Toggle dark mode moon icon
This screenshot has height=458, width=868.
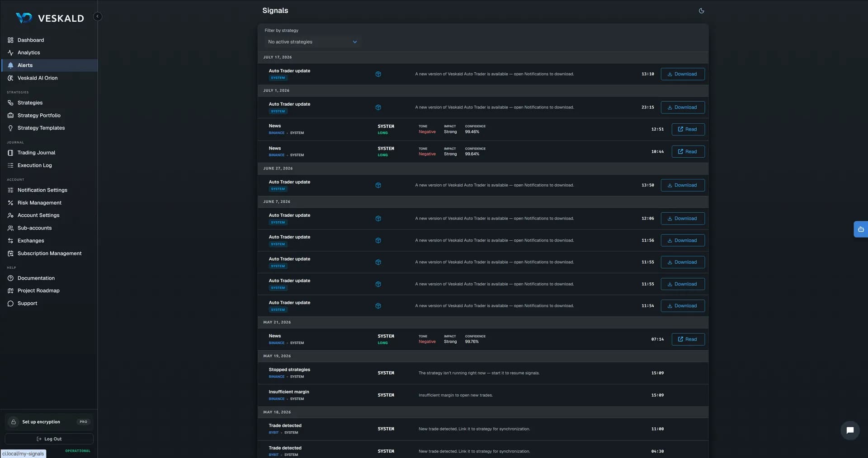(701, 11)
